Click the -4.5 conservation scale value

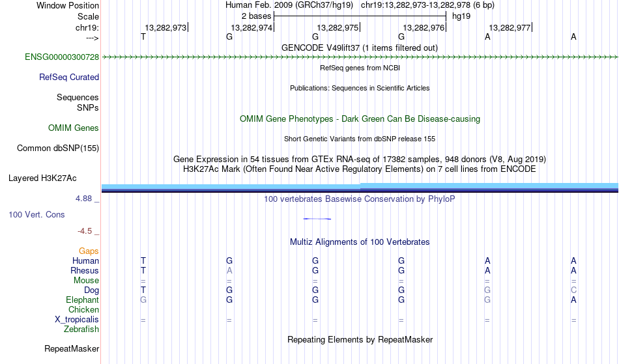pyautogui.click(x=85, y=231)
